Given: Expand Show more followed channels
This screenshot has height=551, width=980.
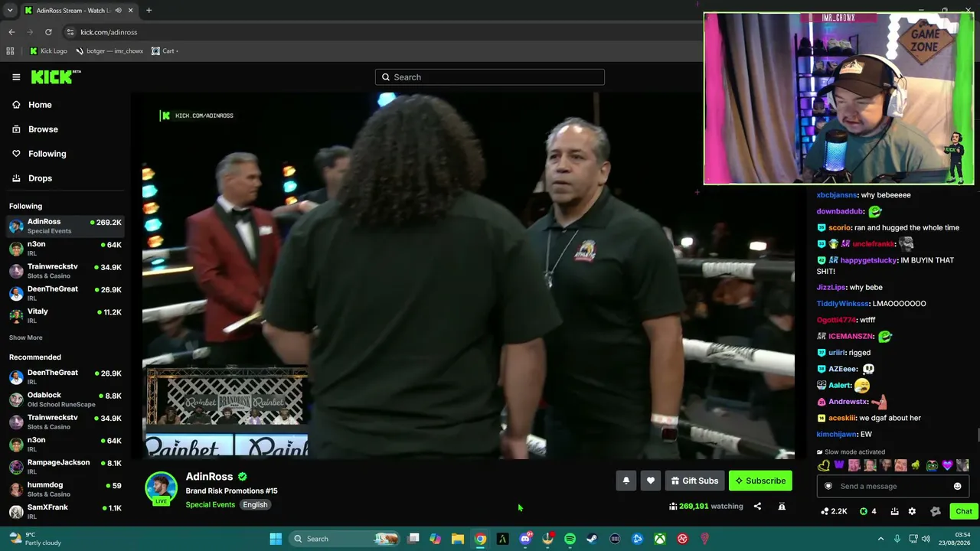Looking at the screenshot, I should coord(26,337).
